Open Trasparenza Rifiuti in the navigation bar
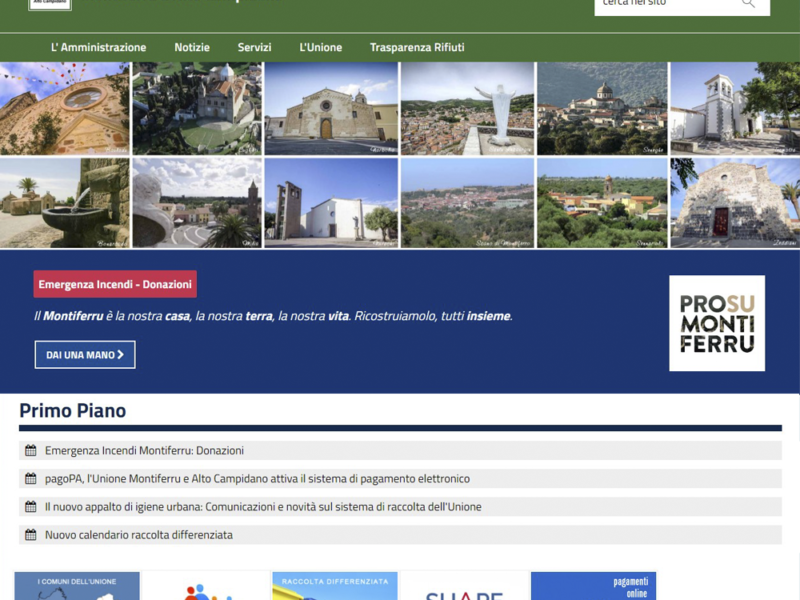Viewport: 800px width, 600px height. [x=417, y=47]
